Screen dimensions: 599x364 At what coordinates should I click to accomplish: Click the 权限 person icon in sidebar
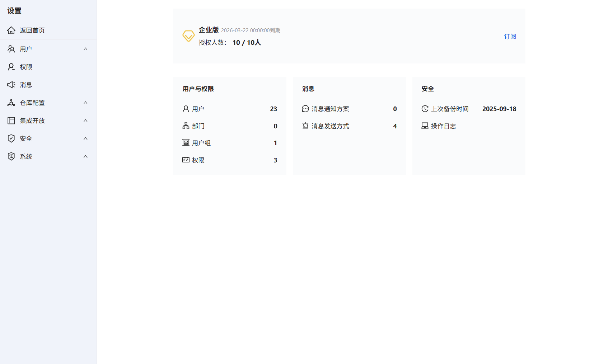point(11,67)
